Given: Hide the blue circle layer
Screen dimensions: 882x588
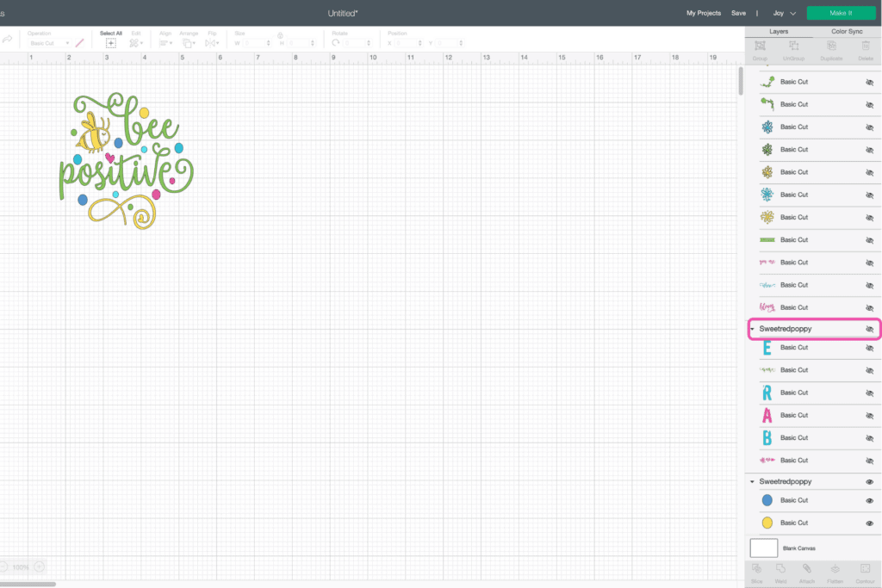Looking at the screenshot, I should click(x=870, y=500).
